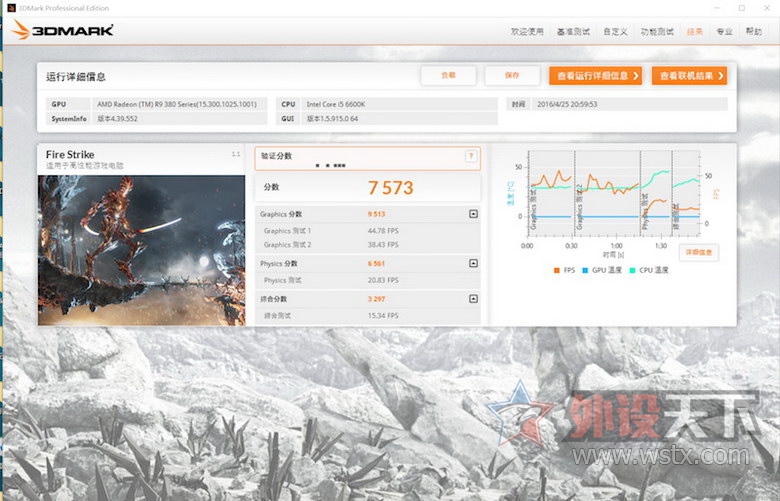Click the Physics 测试 20.83 FPS row
Image resolution: width=780 pixels, height=501 pixels.
click(x=368, y=280)
